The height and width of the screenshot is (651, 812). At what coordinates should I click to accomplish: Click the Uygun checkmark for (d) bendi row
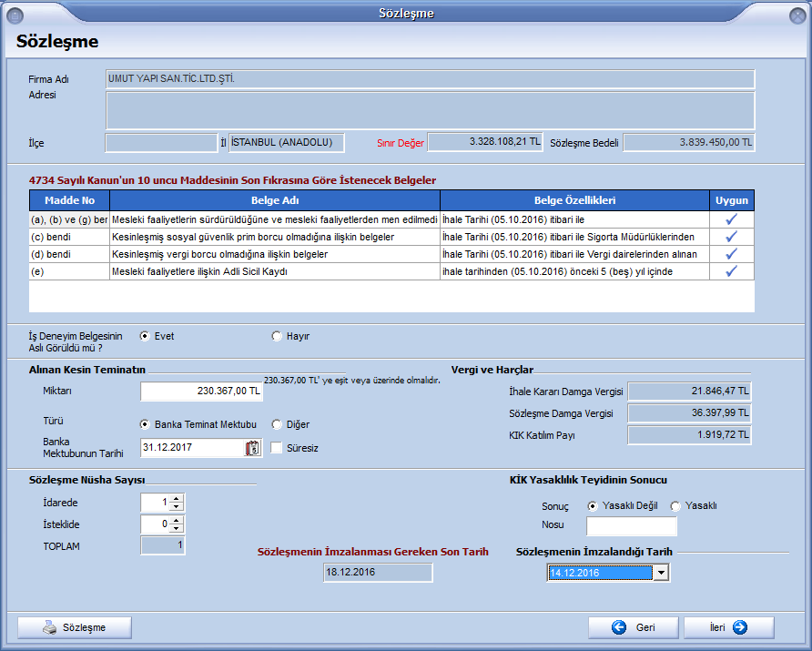[x=731, y=254]
